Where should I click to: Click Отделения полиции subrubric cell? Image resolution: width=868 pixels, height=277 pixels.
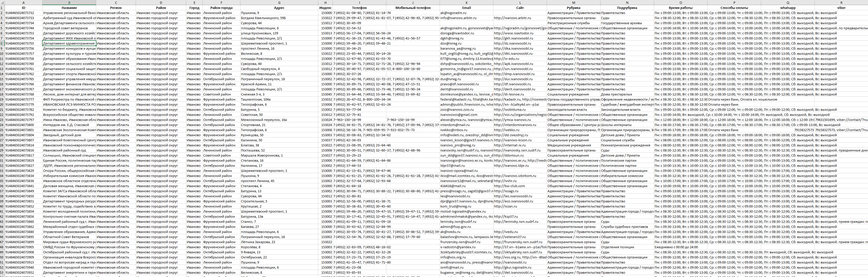point(627,247)
